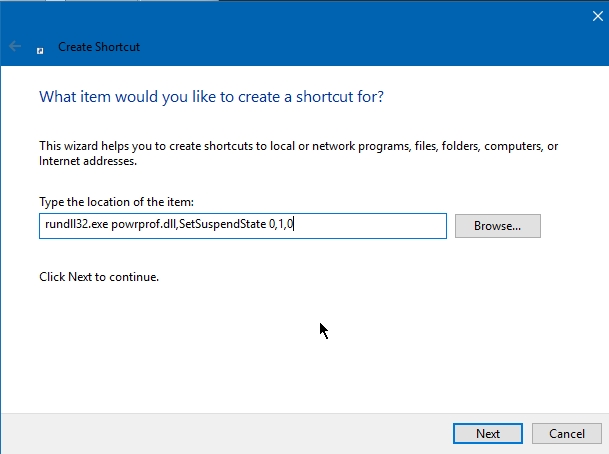Focus the item location text field
The image size is (609, 454).
point(370,226)
